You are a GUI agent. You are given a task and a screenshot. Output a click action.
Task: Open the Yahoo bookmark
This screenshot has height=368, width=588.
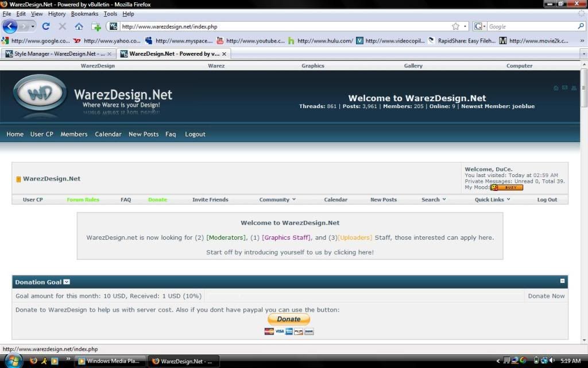pyautogui.click(x=107, y=41)
